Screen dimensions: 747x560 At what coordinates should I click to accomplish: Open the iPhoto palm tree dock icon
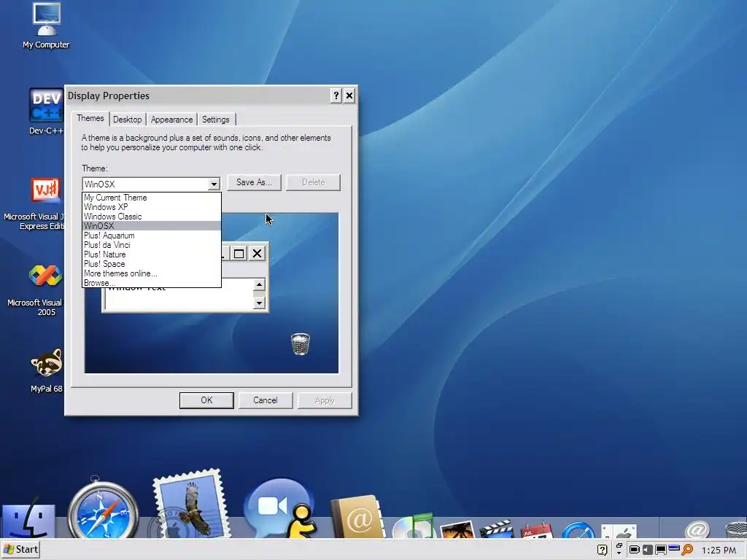(457, 529)
